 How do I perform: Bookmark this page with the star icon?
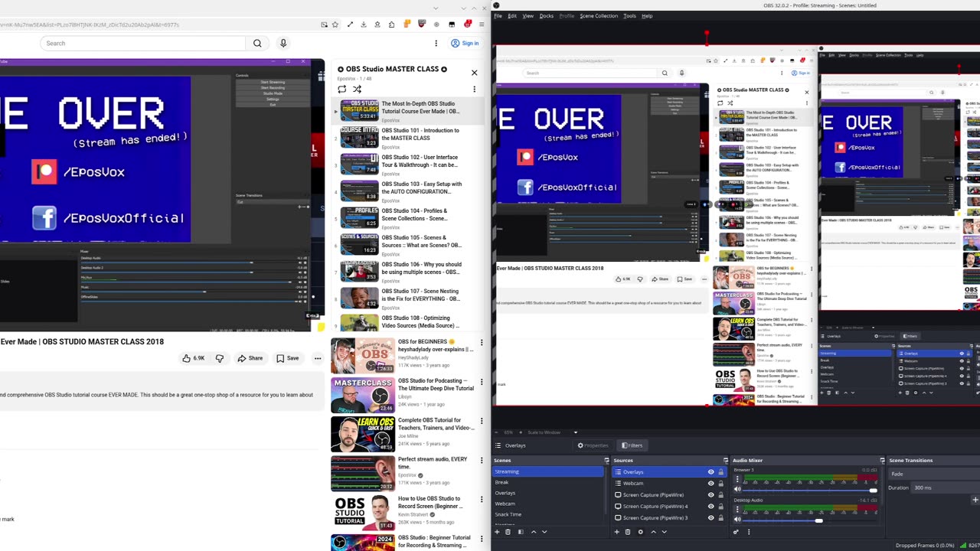pos(335,24)
